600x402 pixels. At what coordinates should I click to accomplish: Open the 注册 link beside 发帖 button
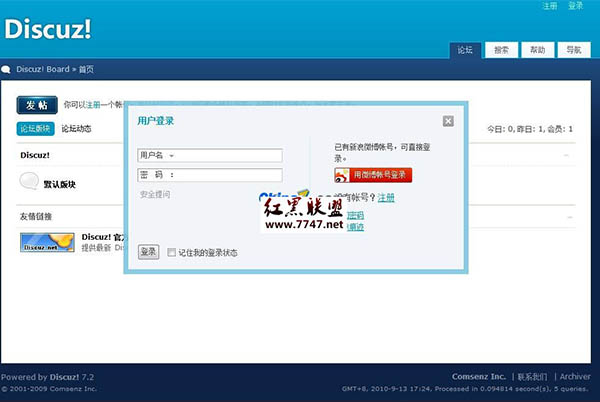(x=93, y=105)
